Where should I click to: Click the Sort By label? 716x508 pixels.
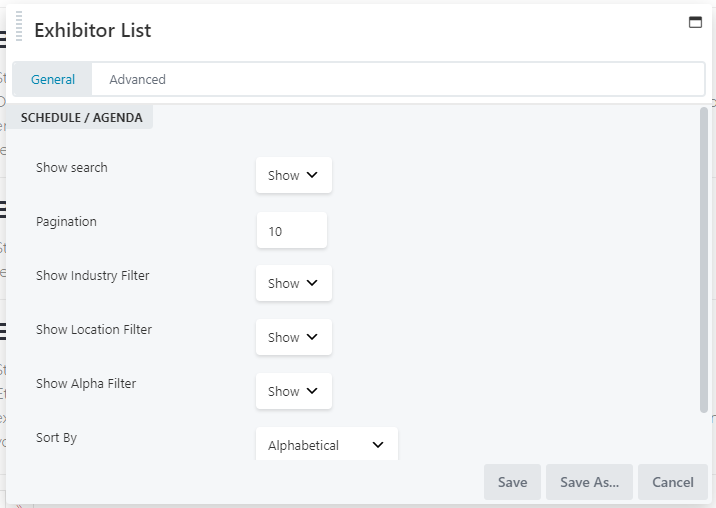pos(56,438)
